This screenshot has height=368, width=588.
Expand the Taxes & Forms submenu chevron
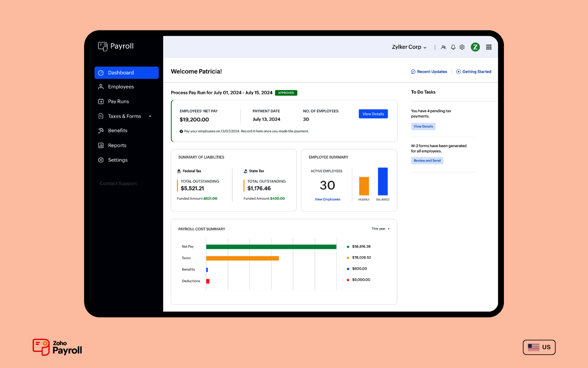[149, 116]
